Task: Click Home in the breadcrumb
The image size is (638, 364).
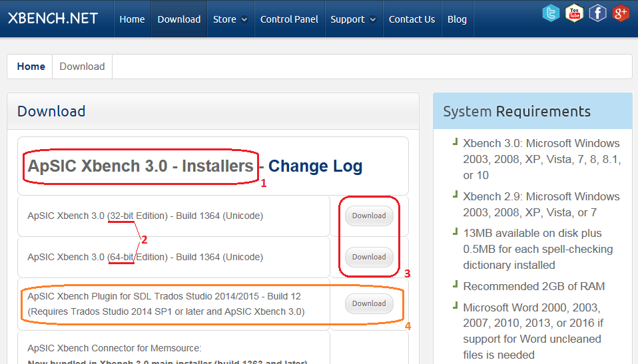Action: click(31, 67)
